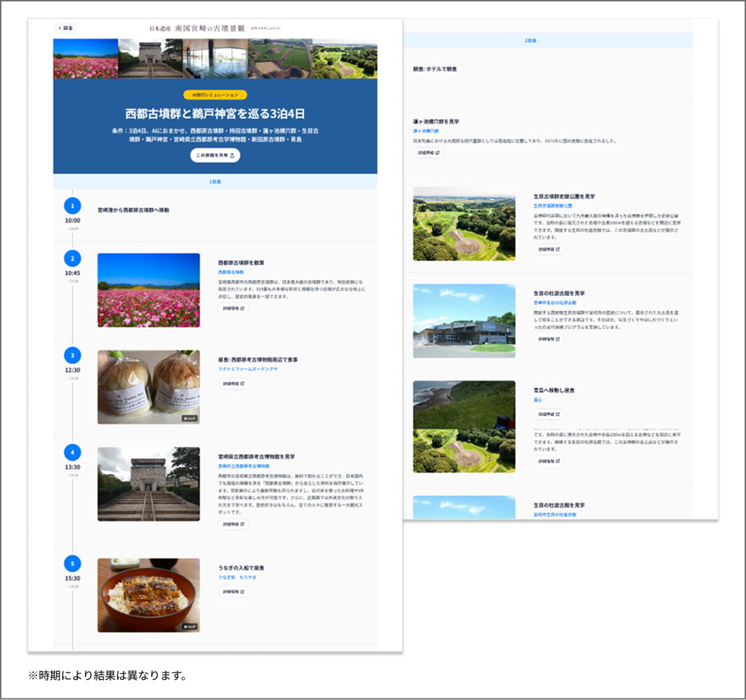Image resolution: width=746 pixels, height=700 pixels.
Task: Click the share icon in この旅程を共有
Action: click(x=233, y=155)
